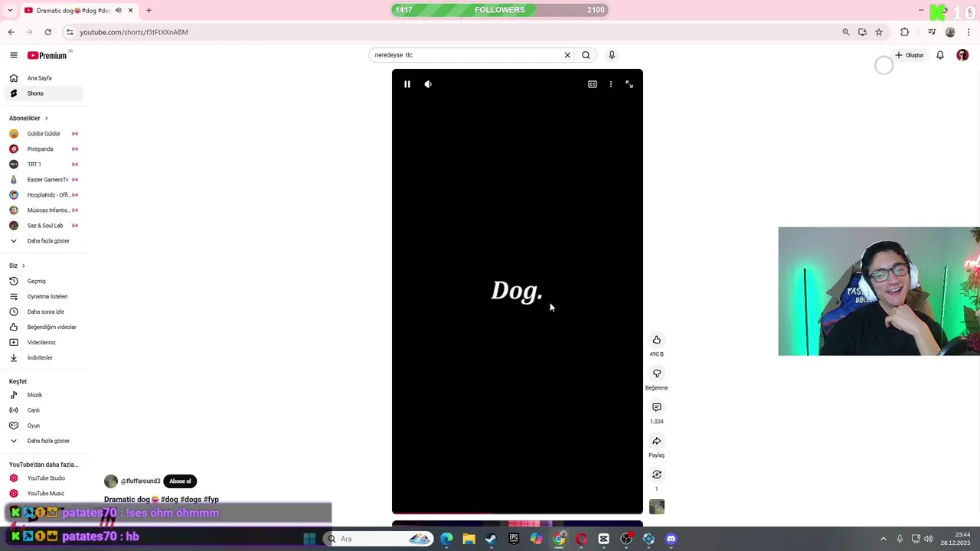The image size is (980, 551).
Task: Expand the Abonelikler section chevron
Action: pyautogui.click(x=46, y=119)
